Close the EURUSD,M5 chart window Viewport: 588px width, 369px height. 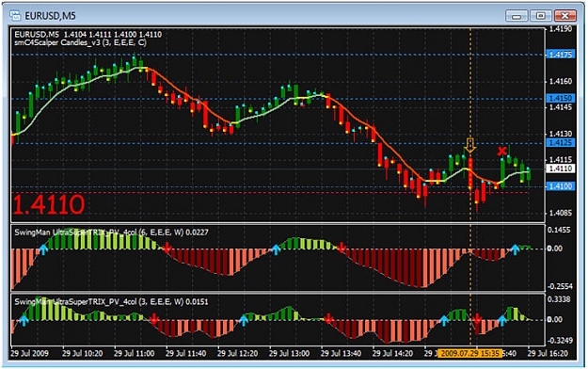[x=565, y=16]
